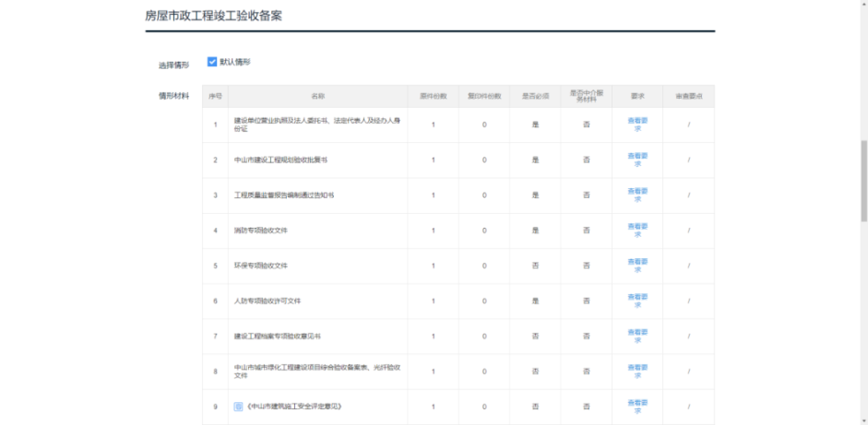The image size is (868, 425).
Task: Show requirements for 环保专项验收文件
Action: click(636, 266)
